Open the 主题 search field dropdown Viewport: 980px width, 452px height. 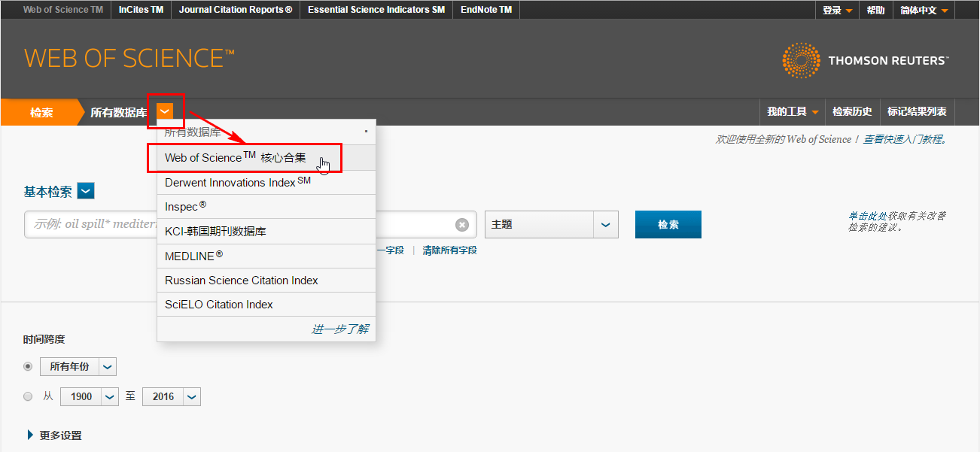[606, 224]
